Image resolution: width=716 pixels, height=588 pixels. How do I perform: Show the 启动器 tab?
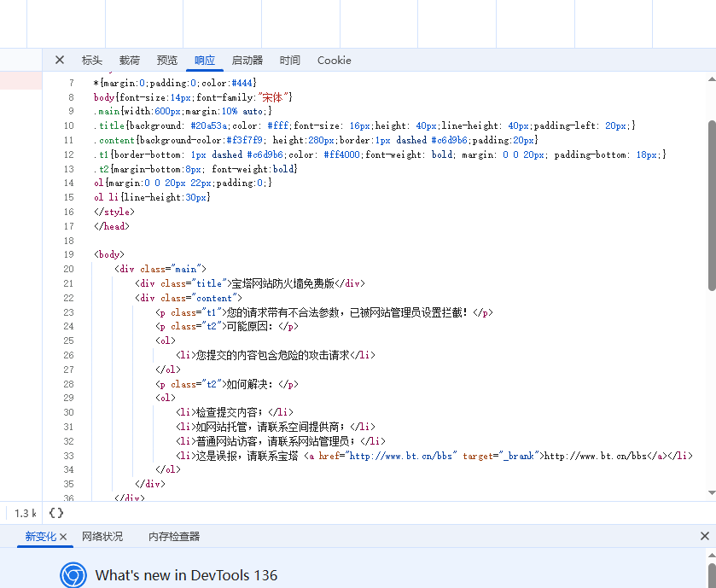pyautogui.click(x=247, y=61)
